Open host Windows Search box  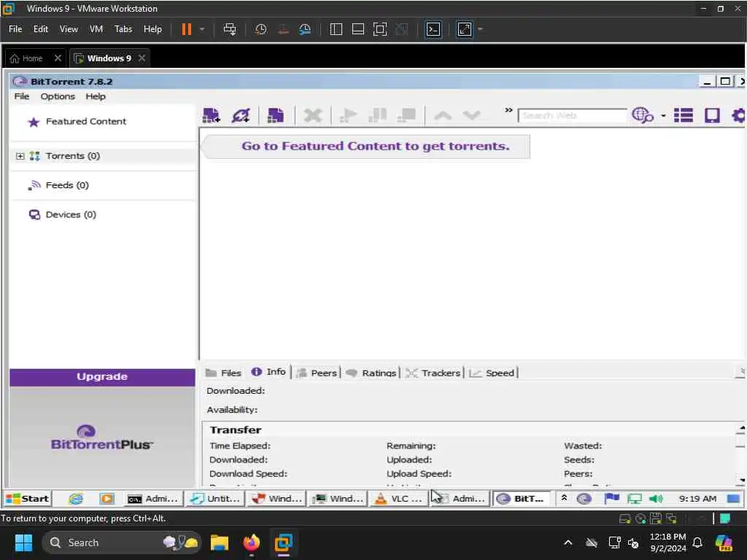click(122, 542)
